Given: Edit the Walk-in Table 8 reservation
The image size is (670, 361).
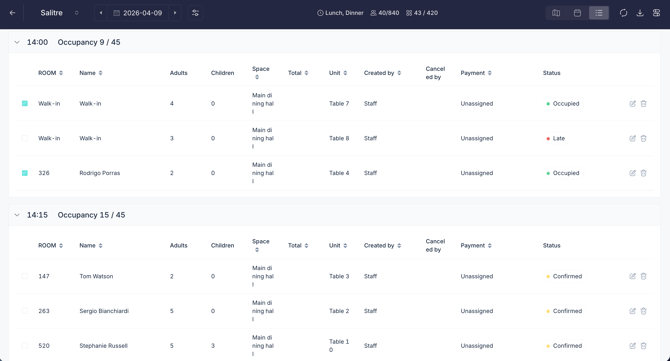Looking at the screenshot, I should [632, 138].
